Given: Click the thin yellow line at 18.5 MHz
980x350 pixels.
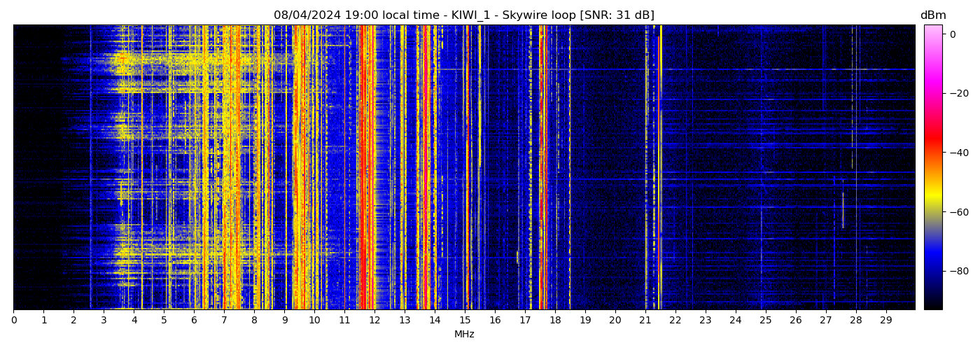Looking at the screenshot, I should click(569, 168).
